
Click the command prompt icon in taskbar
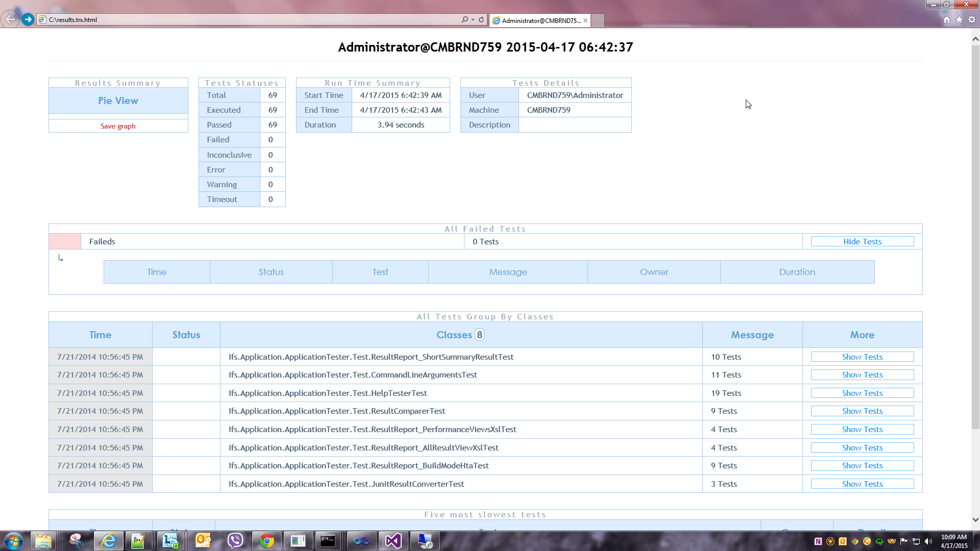(x=329, y=541)
